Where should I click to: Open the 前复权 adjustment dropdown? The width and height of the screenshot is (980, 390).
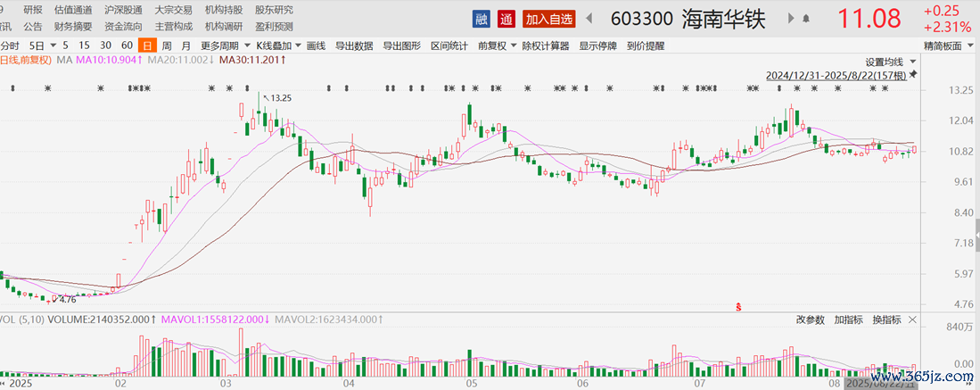495,45
